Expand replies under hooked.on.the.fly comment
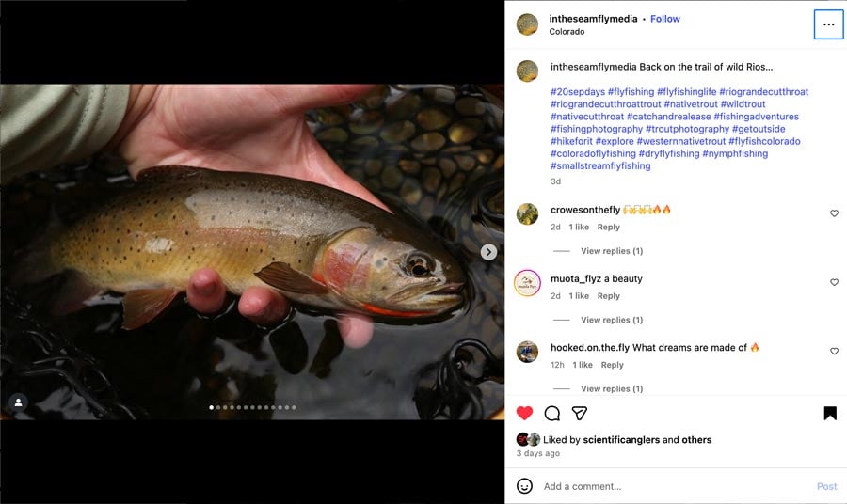The height and width of the screenshot is (504, 847). pos(612,388)
